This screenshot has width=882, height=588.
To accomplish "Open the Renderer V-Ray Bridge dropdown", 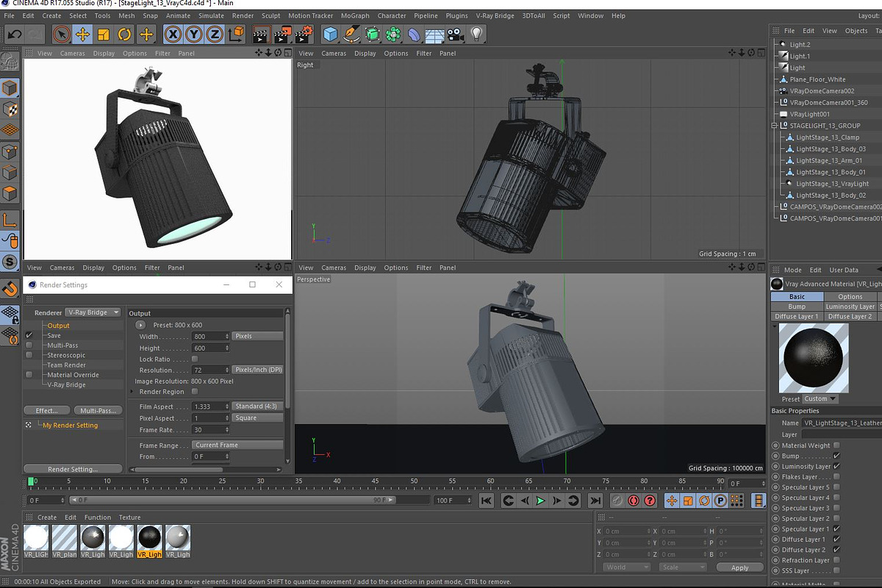I will [x=93, y=312].
